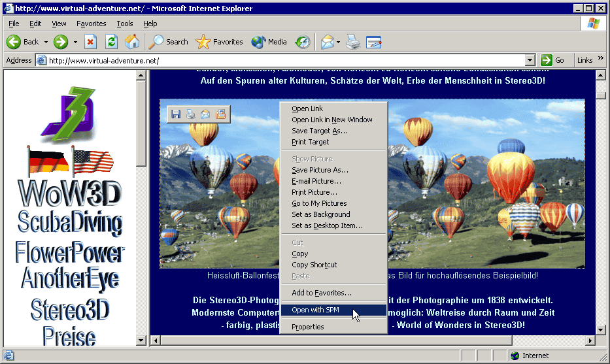Expand the Forward button history dropdown arrow
610x364 pixels.
coord(75,42)
